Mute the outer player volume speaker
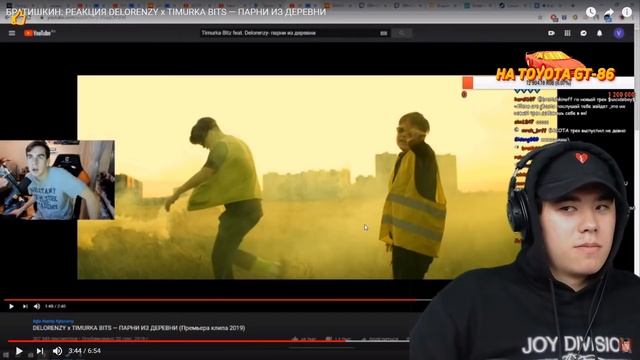The height and width of the screenshot is (360, 640). pyautogui.click(x=58, y=351)
